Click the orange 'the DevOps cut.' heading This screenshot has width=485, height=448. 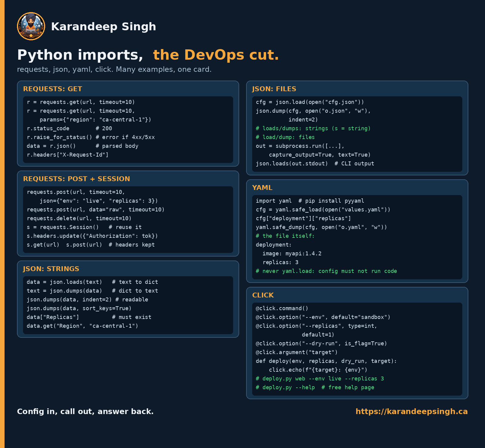tap(216, 55)
